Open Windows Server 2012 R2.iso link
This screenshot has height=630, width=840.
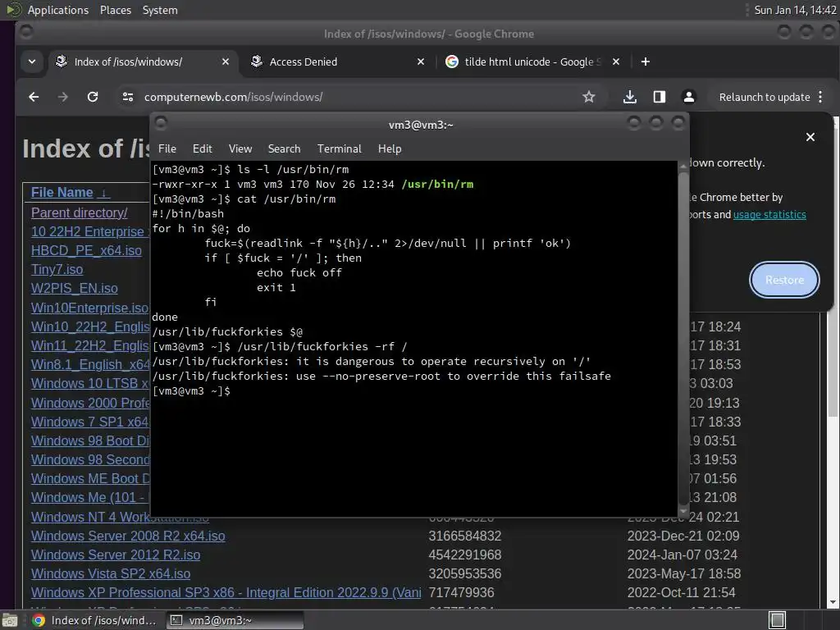click(116, 555)
